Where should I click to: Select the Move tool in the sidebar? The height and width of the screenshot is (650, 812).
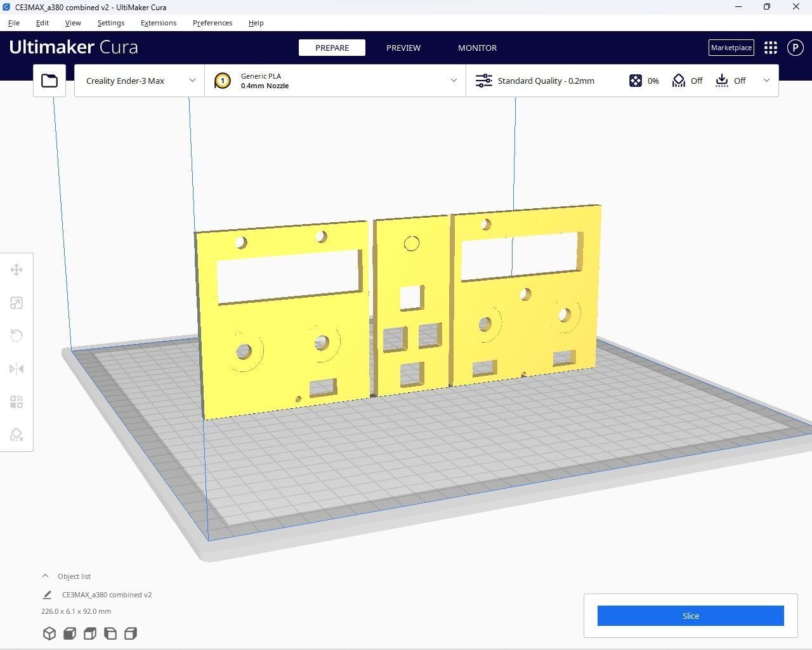pyautogui.click(x=16, y=270)
